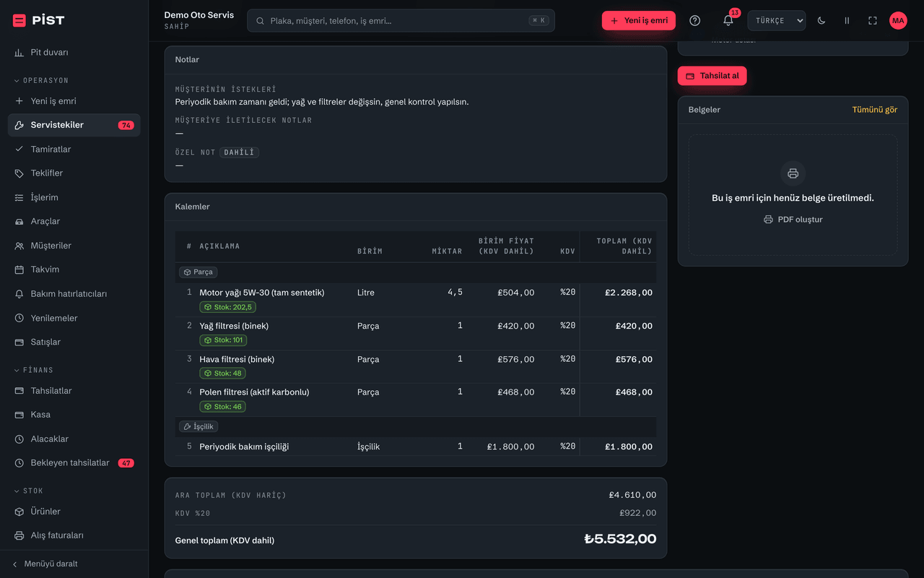Open the Tümünü gör link
This screenshot has width=924, height=578.
click(x=875, y=110)
